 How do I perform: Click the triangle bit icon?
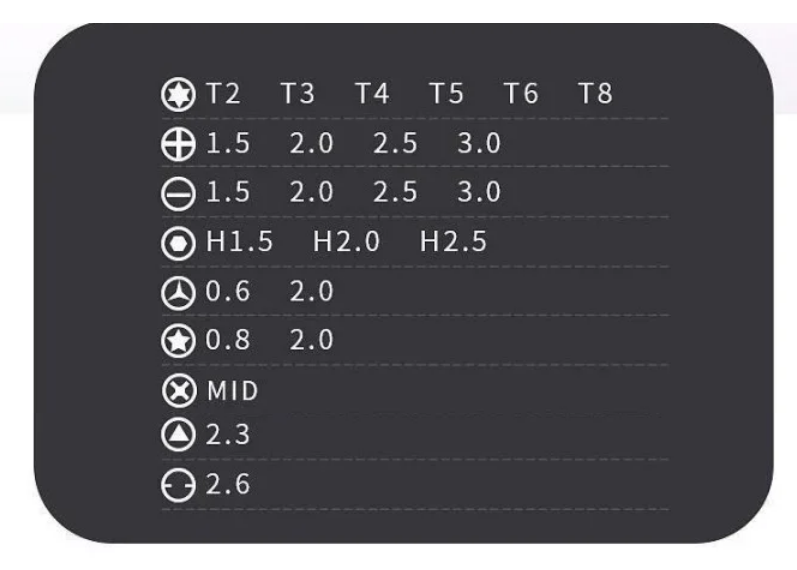coord(178,435)
